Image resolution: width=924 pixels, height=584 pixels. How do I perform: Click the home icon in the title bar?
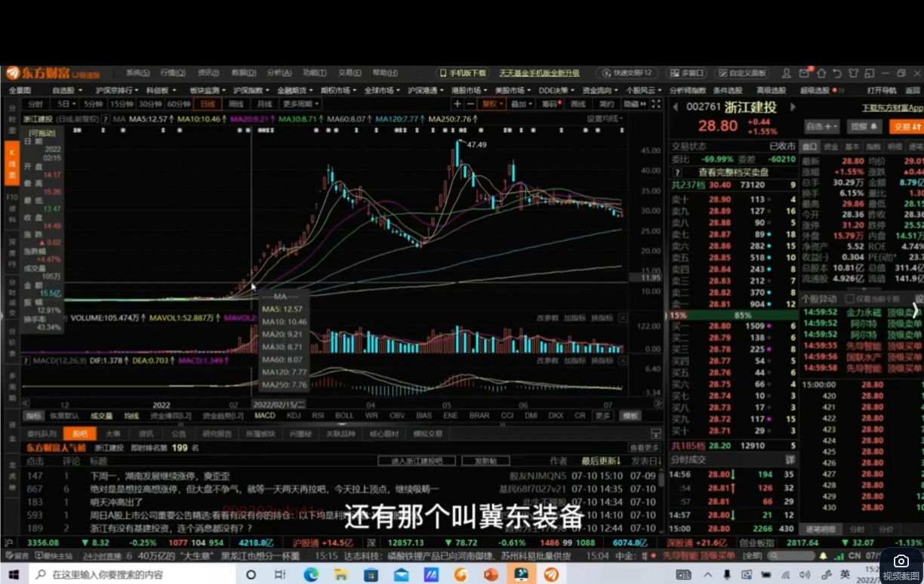pyautogui.click(x=821, y=73)
